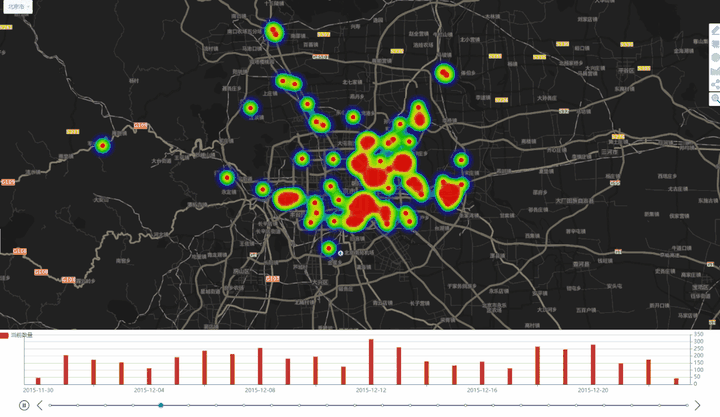Step timeline back with the left arrow
This screenshot has height=417, width=720.
pyautogui.click(x=39, y=405)
